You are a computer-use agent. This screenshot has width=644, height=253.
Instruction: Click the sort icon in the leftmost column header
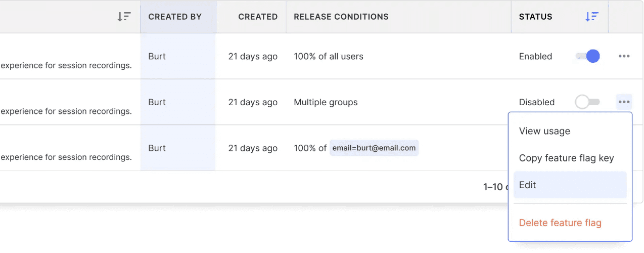(124, 17)
